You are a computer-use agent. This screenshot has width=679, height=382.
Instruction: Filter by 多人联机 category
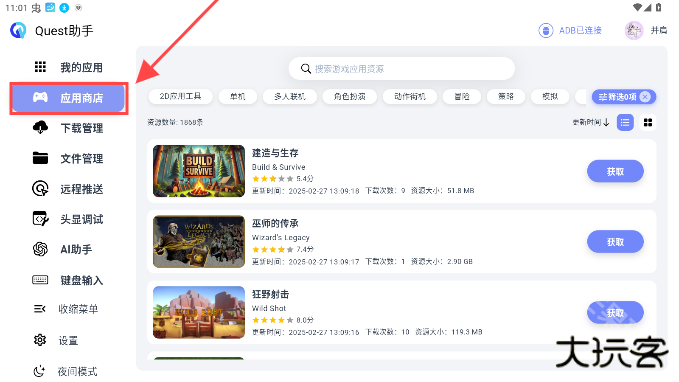pyautogui.click(x=290, y=96)
